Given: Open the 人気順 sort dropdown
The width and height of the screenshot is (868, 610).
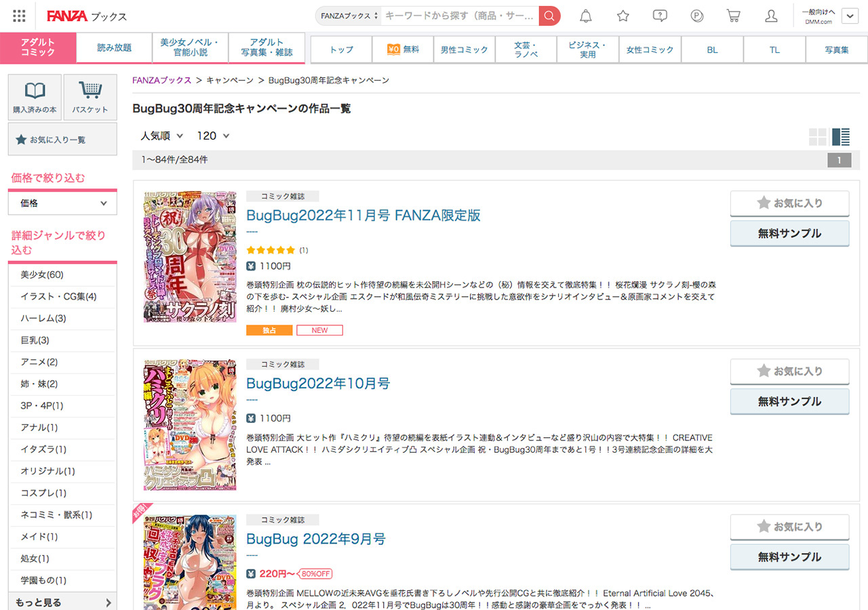Looking at the screenshot, I should 161,136.
